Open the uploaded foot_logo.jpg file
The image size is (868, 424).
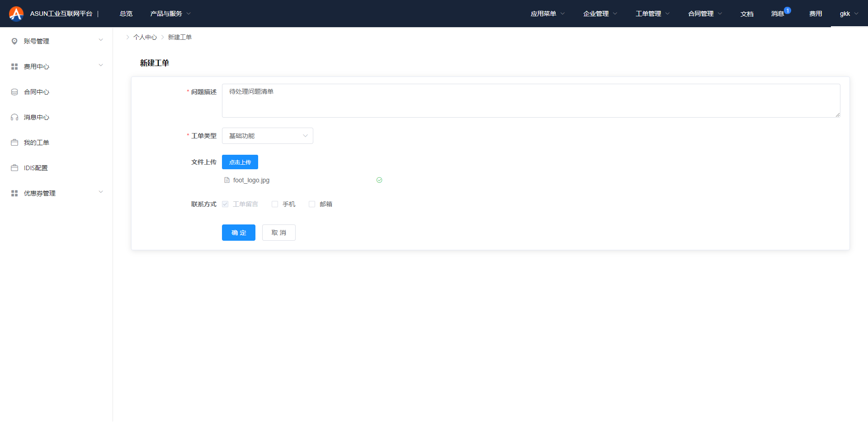pyautogui.click(x=251, y=180)
